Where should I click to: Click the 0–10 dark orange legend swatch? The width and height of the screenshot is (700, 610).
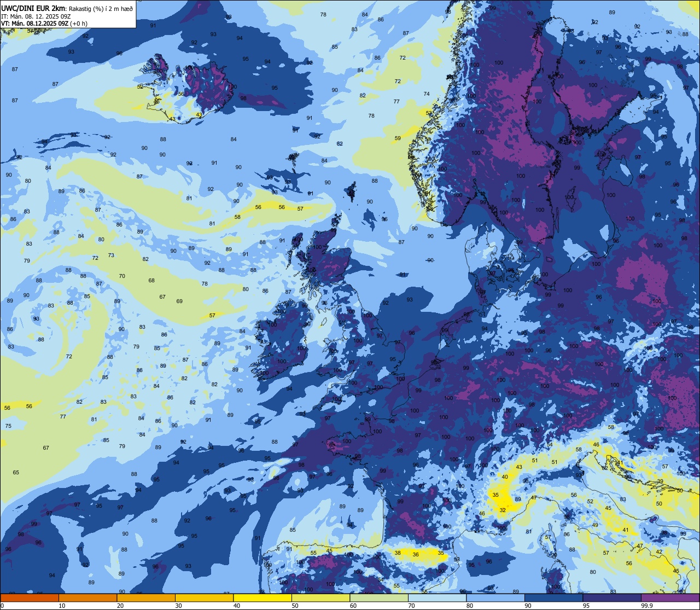click(x=30, y=597)
